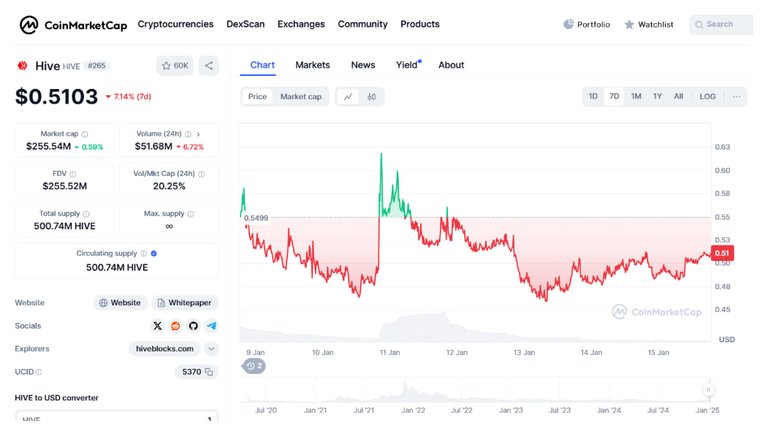
Task: Click the $255.54M market cap value
Action: (x=48, y=146)
